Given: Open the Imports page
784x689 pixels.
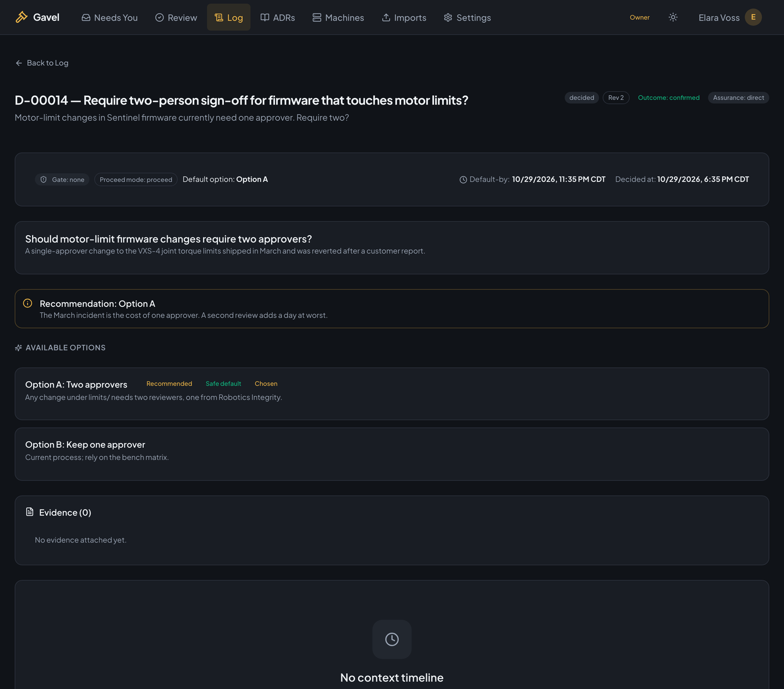Looking at the screenshot, I should (x=404, y=17).
